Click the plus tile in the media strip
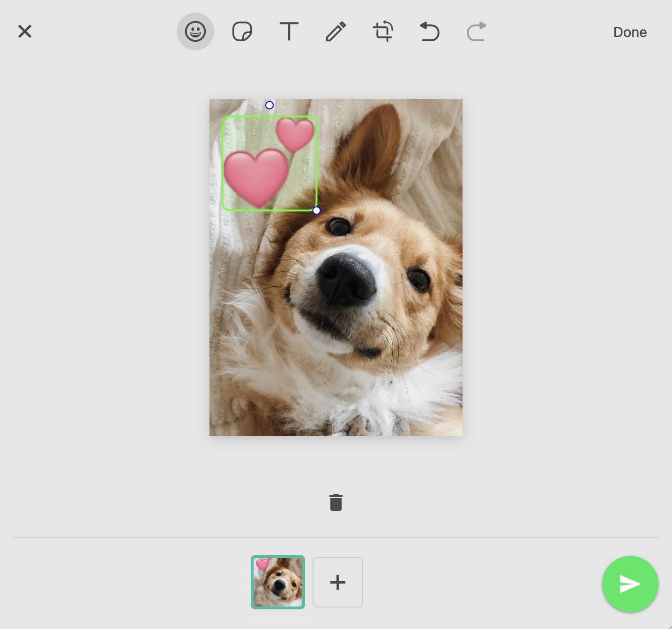Viewport: 672px width, 629px height. [337, 582]
